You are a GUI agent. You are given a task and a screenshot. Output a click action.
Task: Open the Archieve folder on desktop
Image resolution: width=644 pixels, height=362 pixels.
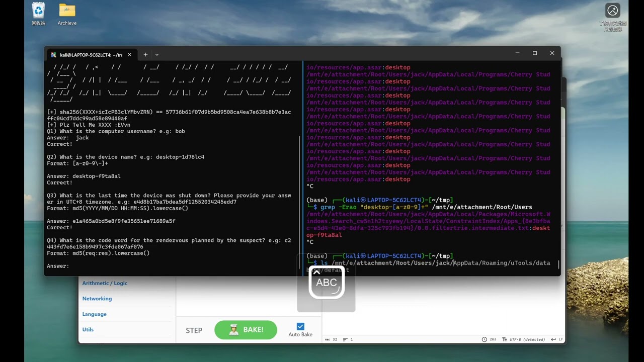pos(67,14)
